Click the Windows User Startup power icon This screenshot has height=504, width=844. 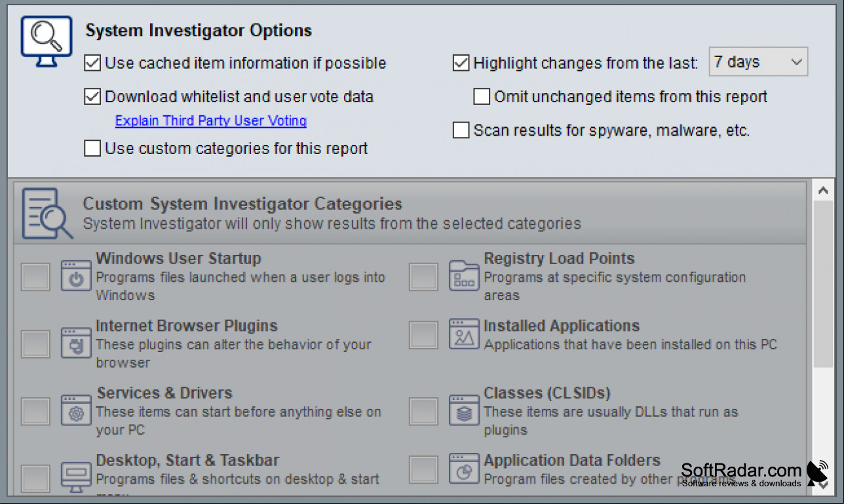pos(76,275)
